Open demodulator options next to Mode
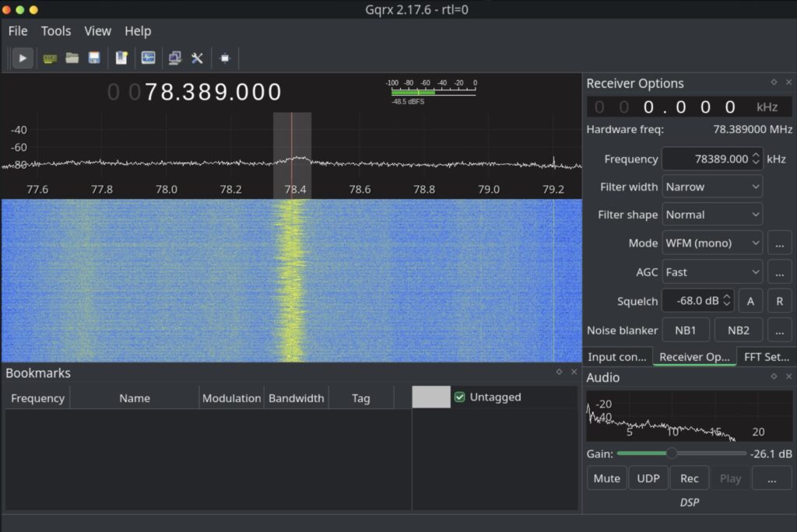 point(780,243)
